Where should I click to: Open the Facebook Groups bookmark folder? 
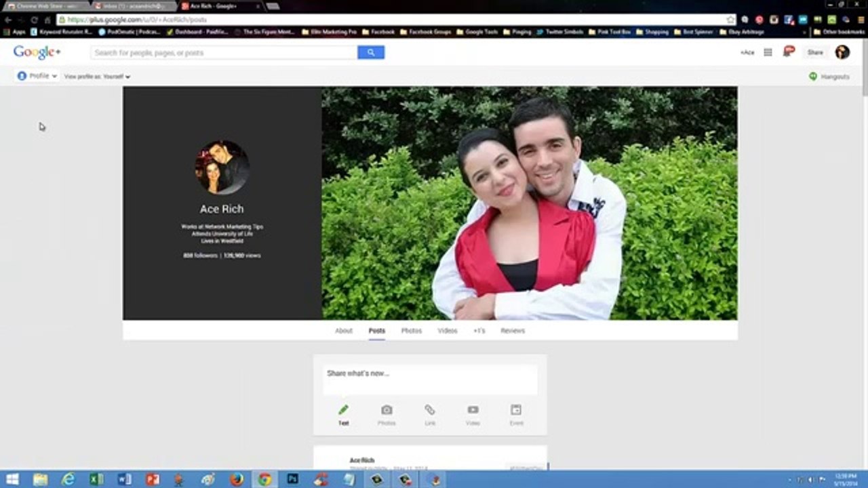(x=425, y=32)
